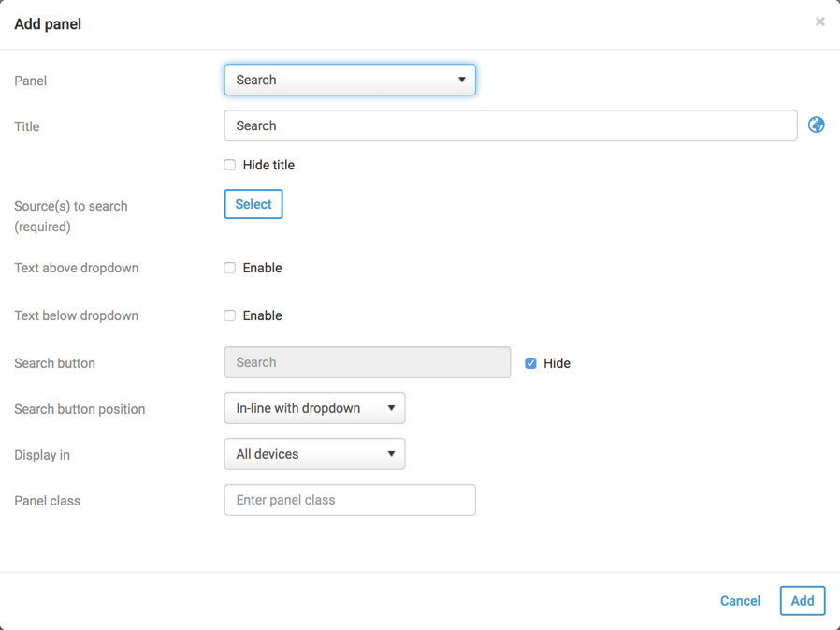This screenshot has height=630, width=840.
Task: Click into the Enter panel class field
Action: click(x=350, y=501)
